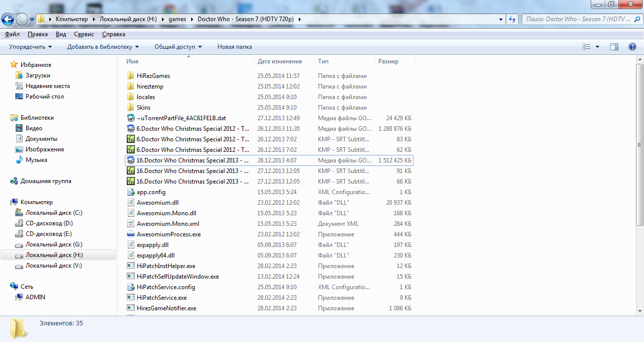Select the ADMIN network computer
644x342 pixels.
pos(35,297)
